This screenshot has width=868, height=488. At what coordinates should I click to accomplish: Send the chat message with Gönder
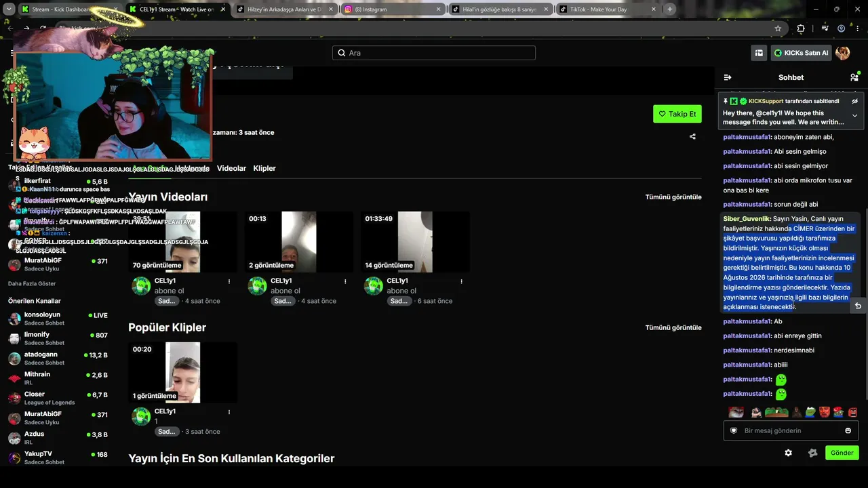pyautogui.click(x=842, y=453)
